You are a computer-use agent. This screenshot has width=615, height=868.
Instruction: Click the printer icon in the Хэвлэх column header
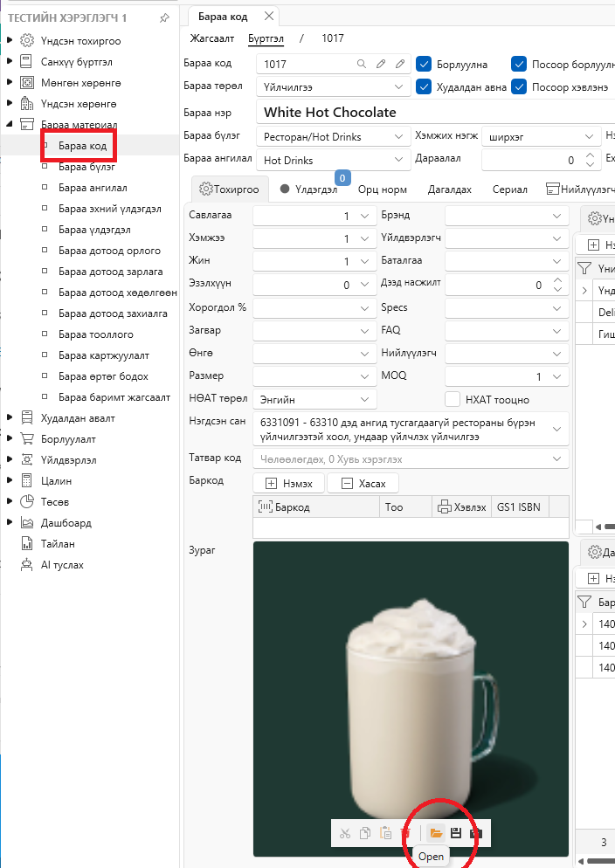tap(444, 506)
